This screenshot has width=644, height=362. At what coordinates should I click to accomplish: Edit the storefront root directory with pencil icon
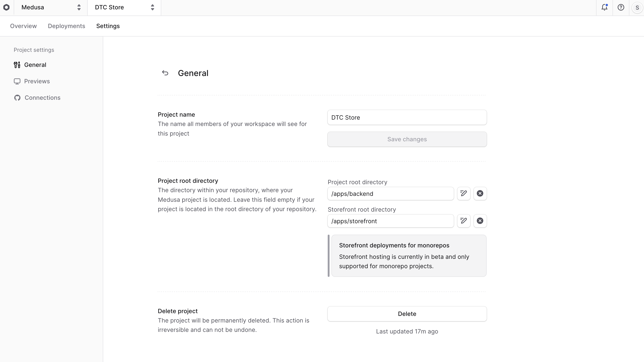(464, 221)
